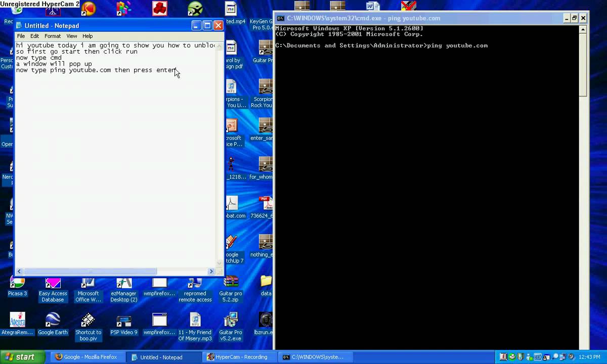Select the lbzrun.e... desktop icon

click(x=264, y=325)
